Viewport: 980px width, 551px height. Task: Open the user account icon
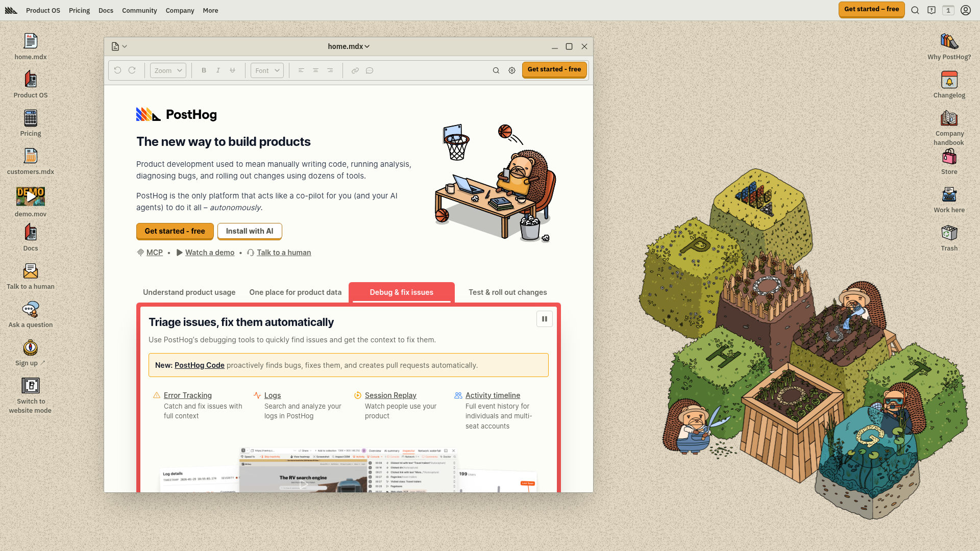[966, 10]
